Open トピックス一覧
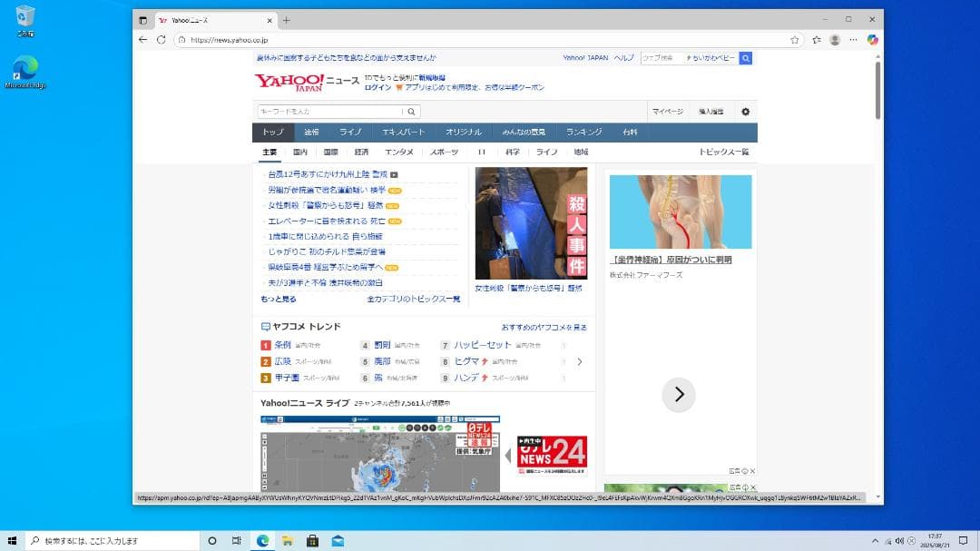The width and height of the screenshot is (980, 551). pyautogui.click(x=725, y=153)
